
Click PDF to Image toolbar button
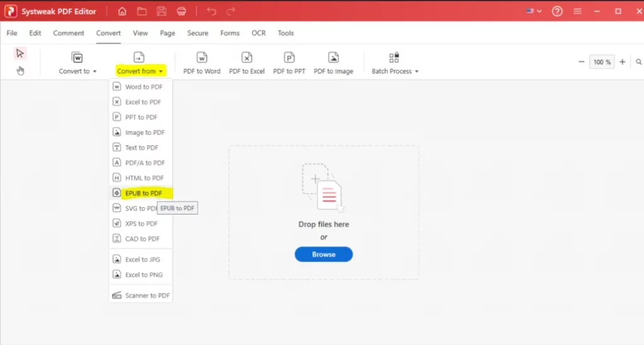coord(333,64)
